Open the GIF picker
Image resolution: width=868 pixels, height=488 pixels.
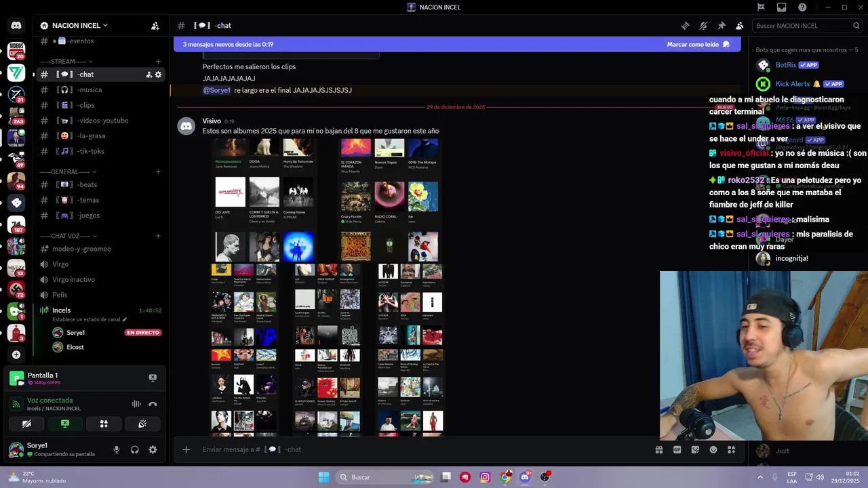pyautogui.click(x=677, y=449)
